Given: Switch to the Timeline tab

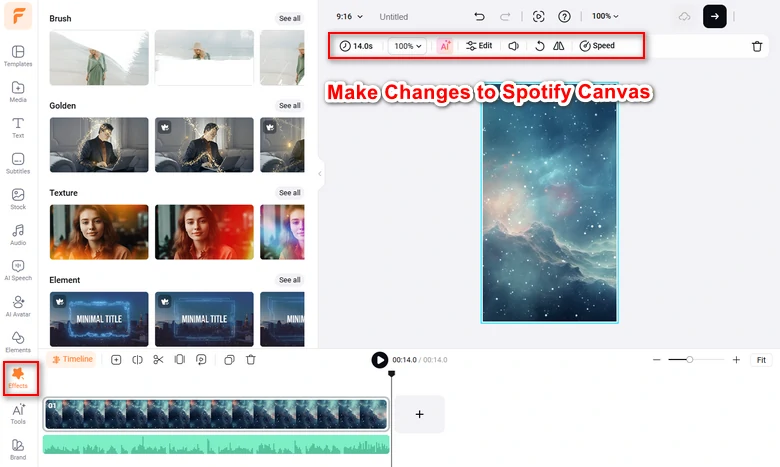Looking at the screenshot, I should (73, 359).
